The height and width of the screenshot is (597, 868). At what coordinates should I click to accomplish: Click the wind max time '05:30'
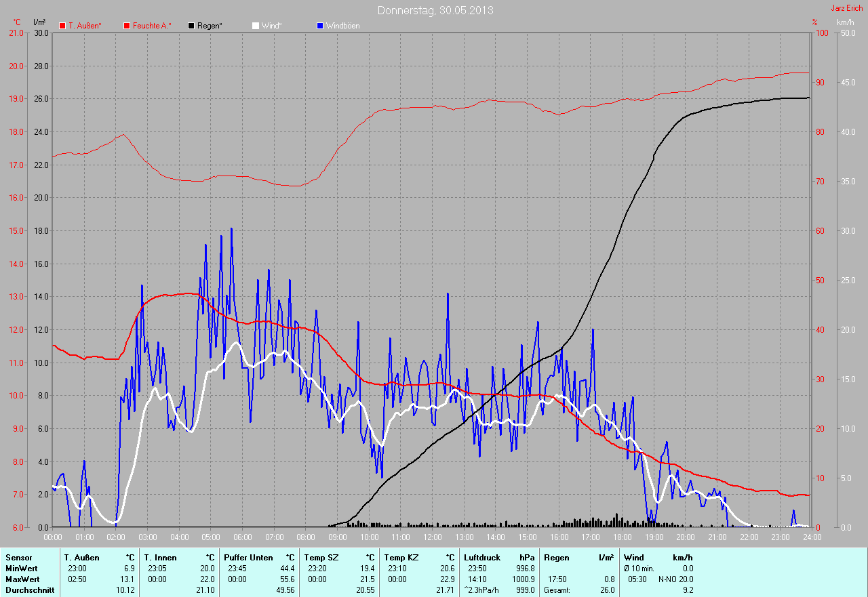point(637,579)
